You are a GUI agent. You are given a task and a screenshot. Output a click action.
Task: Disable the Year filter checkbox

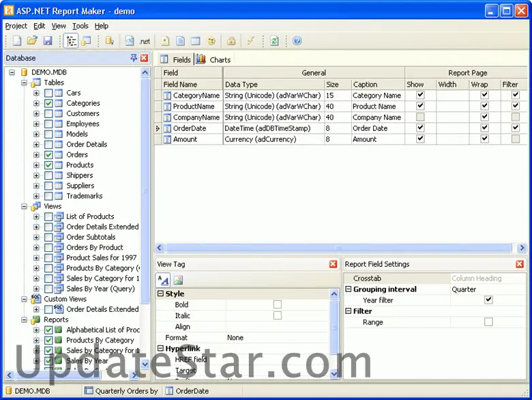(x=488, y=300)
